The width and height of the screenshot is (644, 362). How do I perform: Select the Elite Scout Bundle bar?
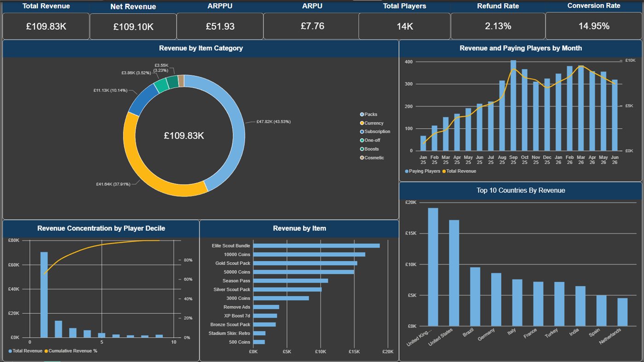coord(316,246)
